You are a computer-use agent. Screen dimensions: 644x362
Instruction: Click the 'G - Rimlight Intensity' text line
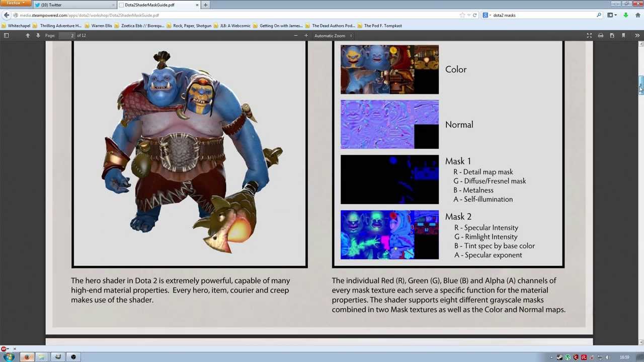[486, 237]
